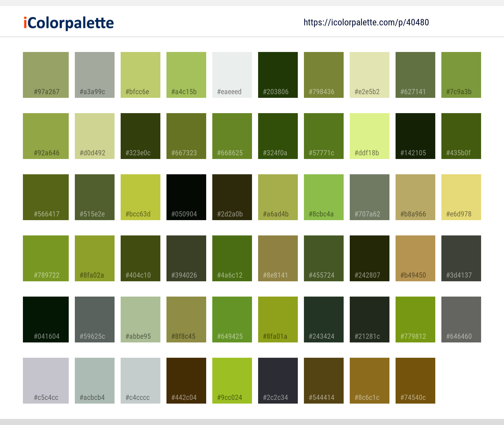The width and height of the screenshot is (504, 425).
Task: Choose the #c4cccc swatch
Action: 141,381
